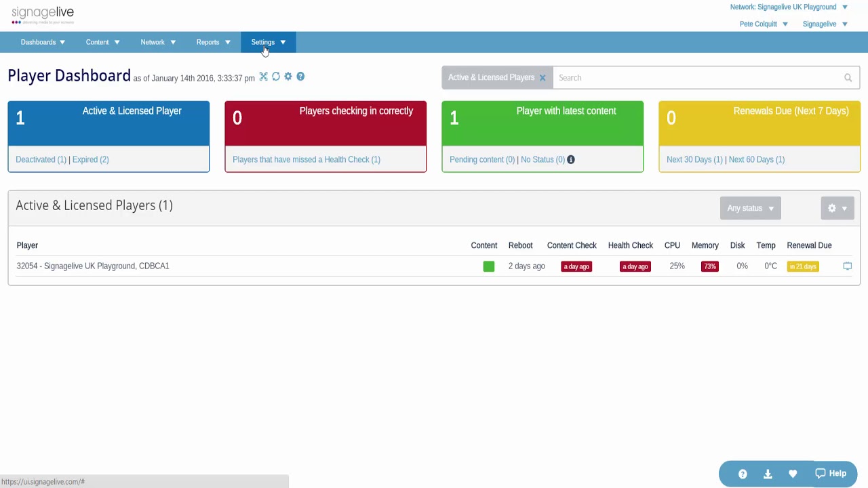Click the Content Check column header
The height and width of the screenshot is (488, 868).
[572, 245]
